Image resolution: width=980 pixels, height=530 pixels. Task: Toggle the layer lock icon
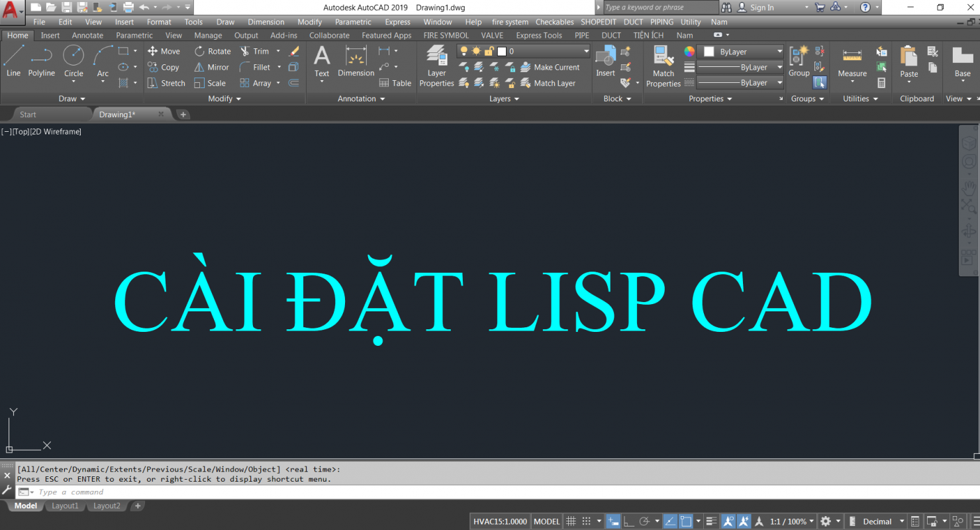point(489,51)
